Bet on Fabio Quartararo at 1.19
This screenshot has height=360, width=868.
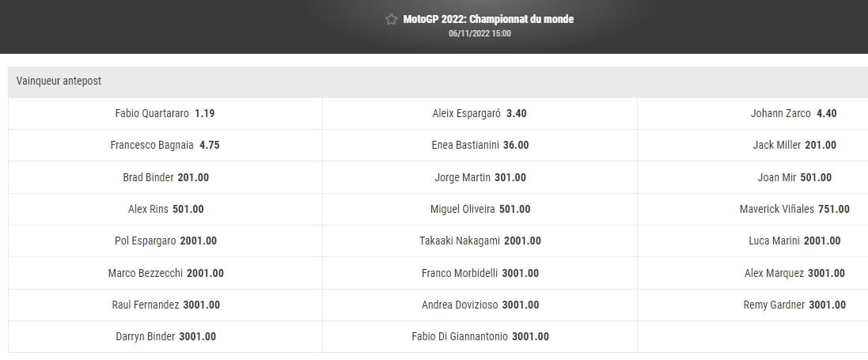click(165, 113)
